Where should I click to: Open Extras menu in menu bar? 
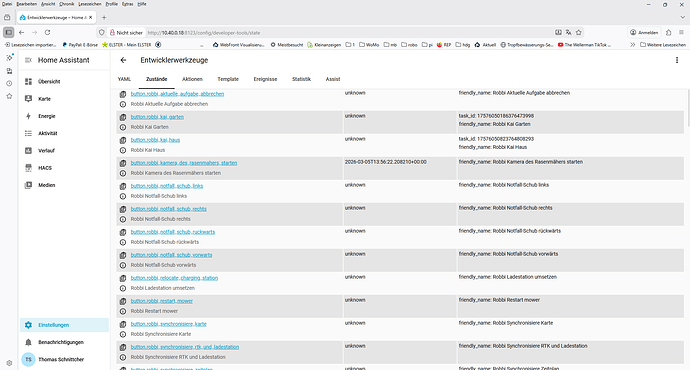(128, 4)
